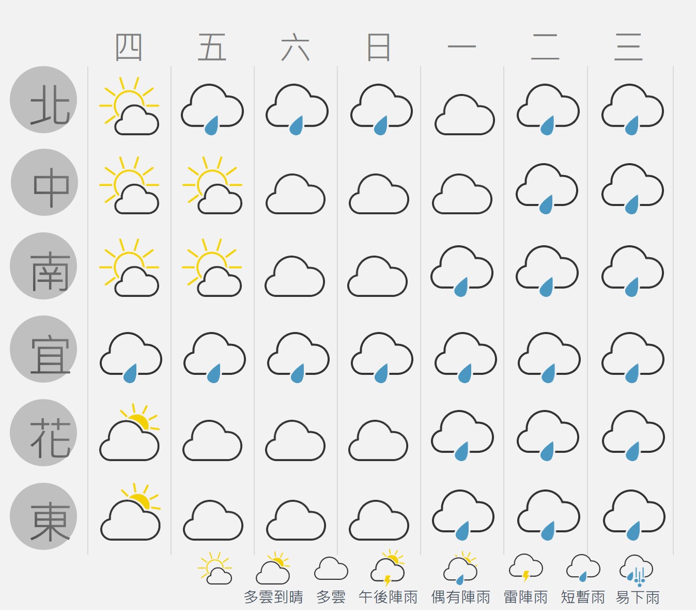The width and height of the screenshot is (696, 616).
Task: Select the 午後陣雨 legend icon
Action: click(388, 567)
